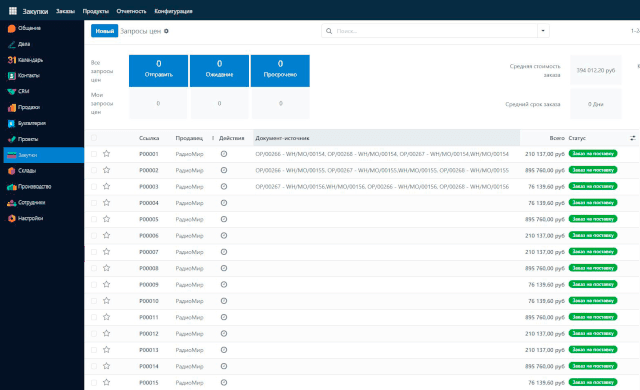Star the P00002 order
The width and height of the screenshot is (640, 390).
click(x=107, y=170)
